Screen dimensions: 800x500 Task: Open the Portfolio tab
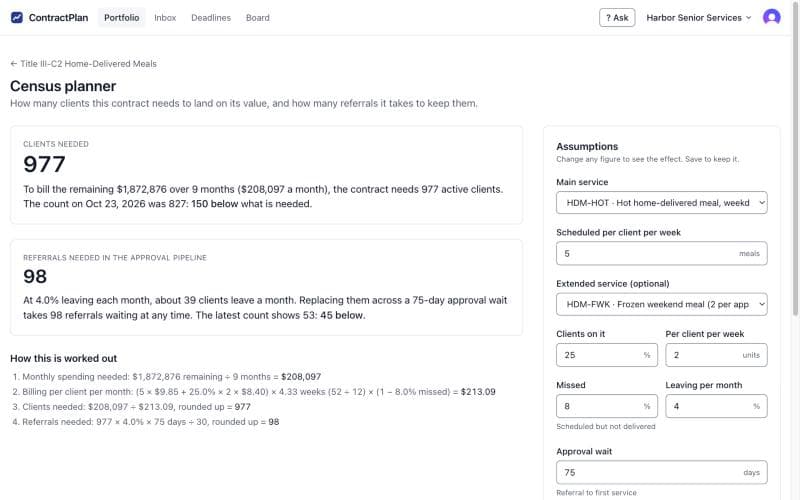coord(121,17)
